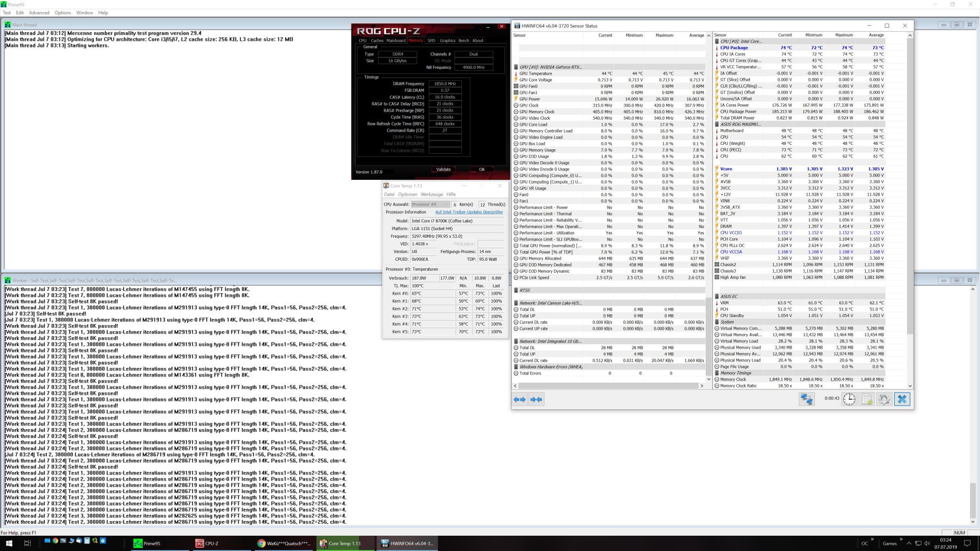Click Intel-Treiber-Updates überprüfen link
The height and width of the screenshot is (551, 980).
tap(468, 212)
